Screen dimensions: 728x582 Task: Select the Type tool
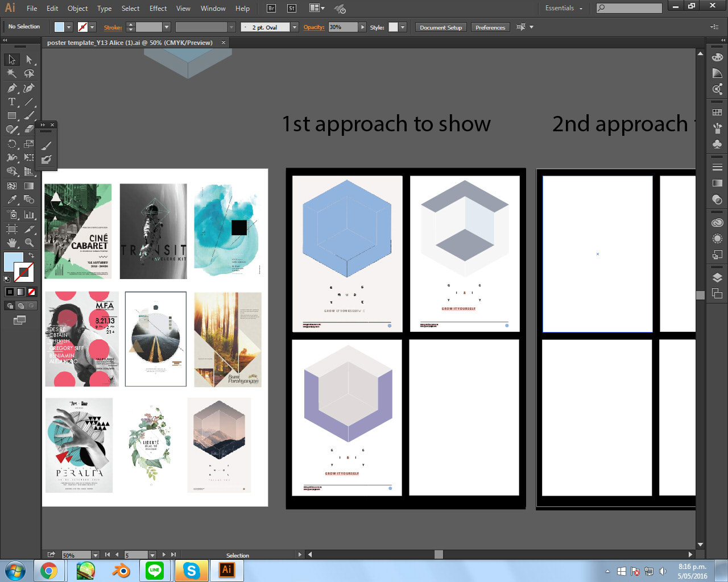(x=12, y=102)
